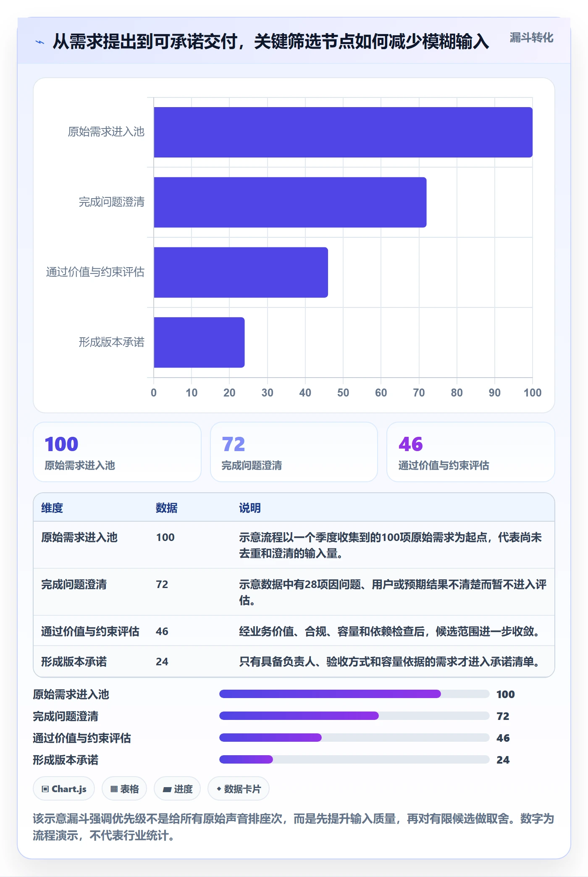Click the 表格 chip
The height and width of the screenshot is (877, 588).
(124, 789)
